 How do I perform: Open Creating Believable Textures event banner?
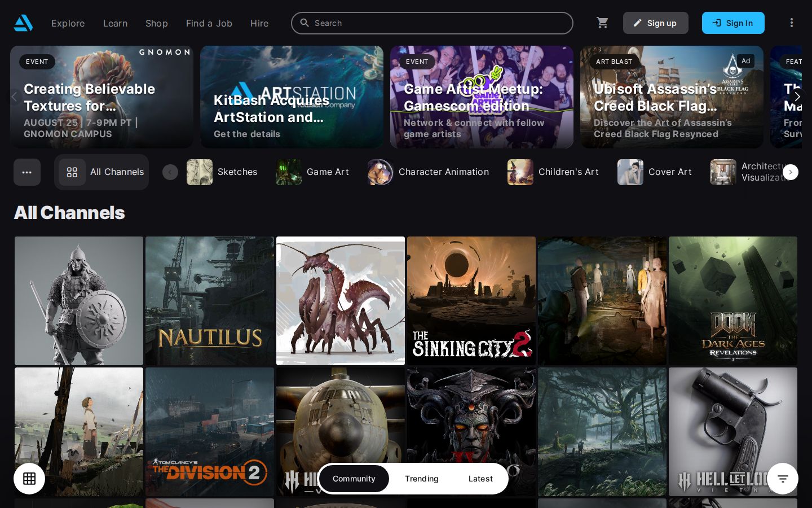(101, 97)
